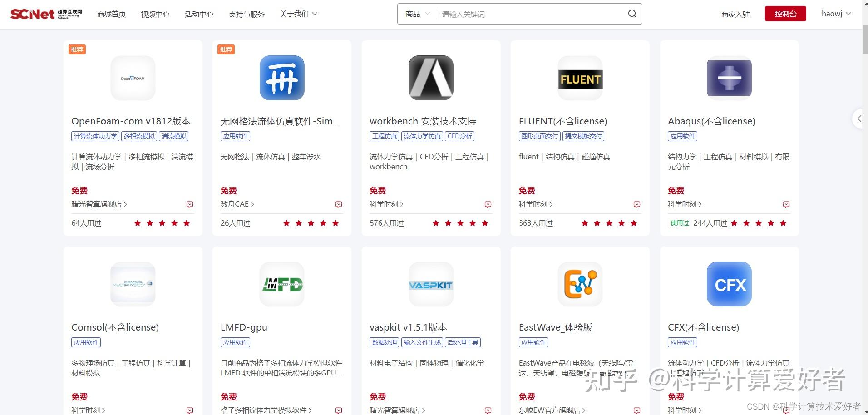Click the 计算流体动力学 tag on the OpenFoam card
This screenshot has height=415, width=868.
point(95,136)
